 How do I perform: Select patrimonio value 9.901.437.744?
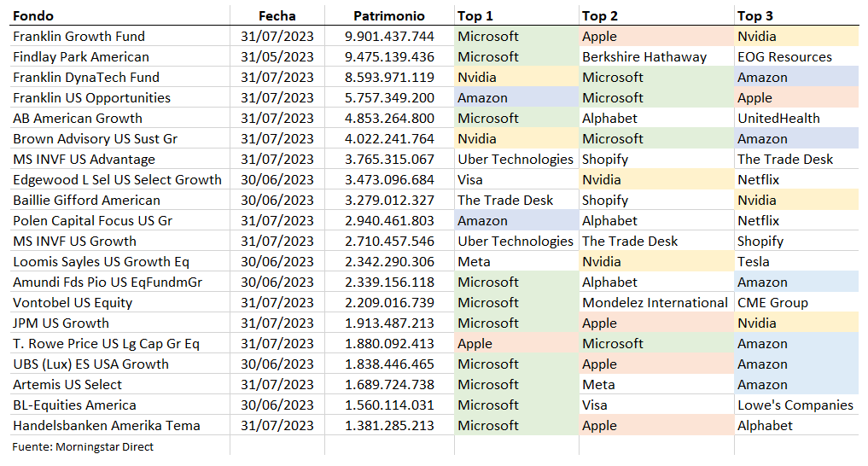[389, 36]
